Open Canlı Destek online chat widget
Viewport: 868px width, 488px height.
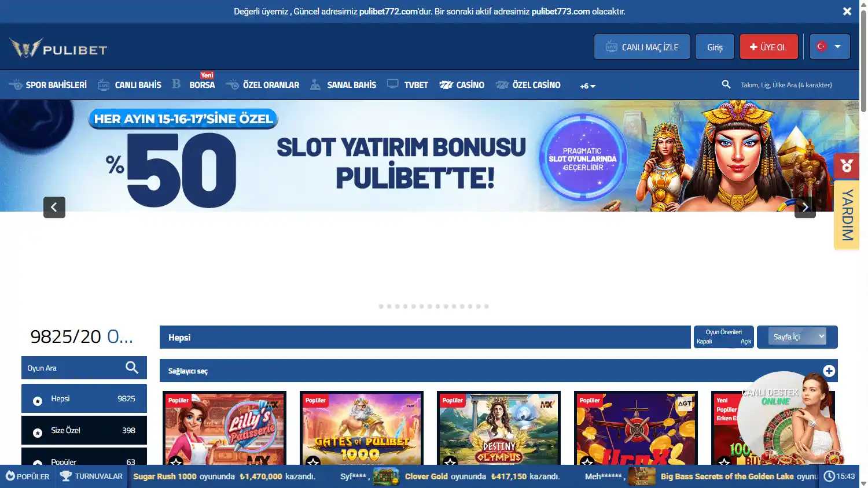click(790, 419)
